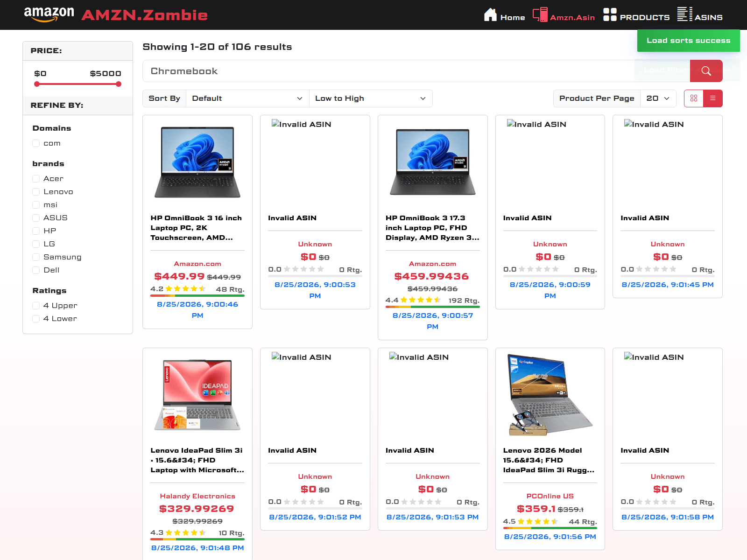Screen dimensions: 747x560
Task: Click the 8/25/2026, 9:01:56 PM timestamp
Action: point(550,537)
